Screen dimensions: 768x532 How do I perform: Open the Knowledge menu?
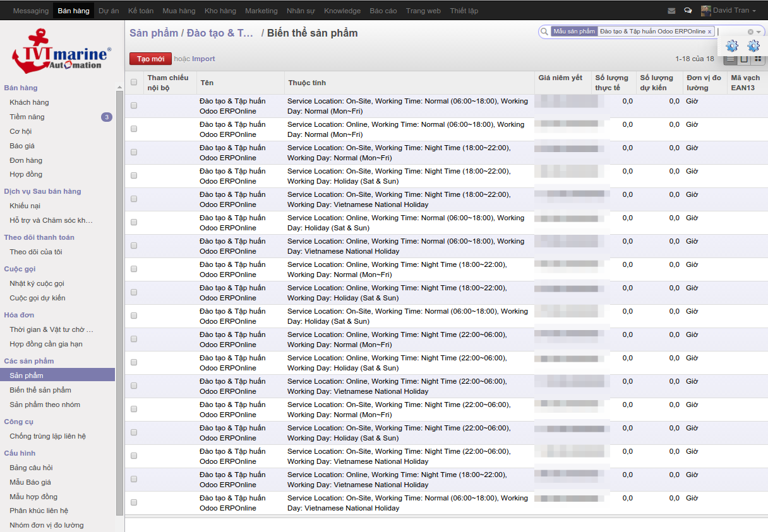point(342,11)
